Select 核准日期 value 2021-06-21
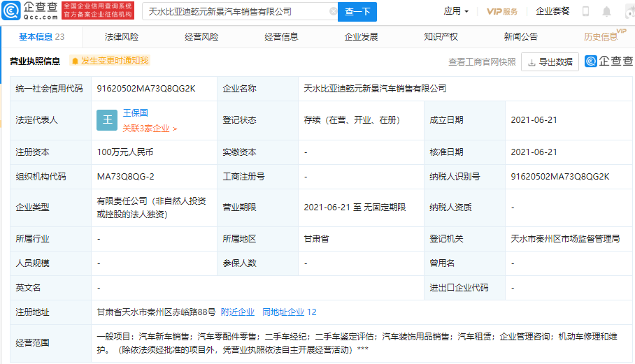Viewport: 635px width, 364px height. [x=534, y=152]
